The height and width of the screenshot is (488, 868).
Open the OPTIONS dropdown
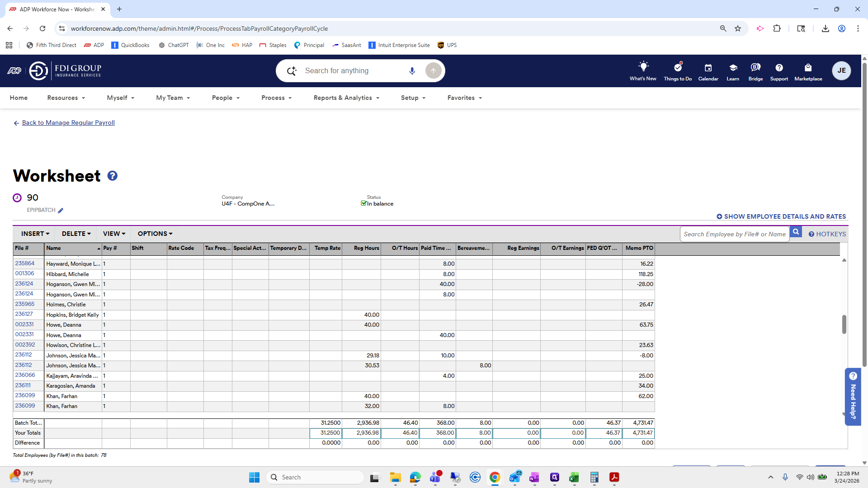pos(155,234)
